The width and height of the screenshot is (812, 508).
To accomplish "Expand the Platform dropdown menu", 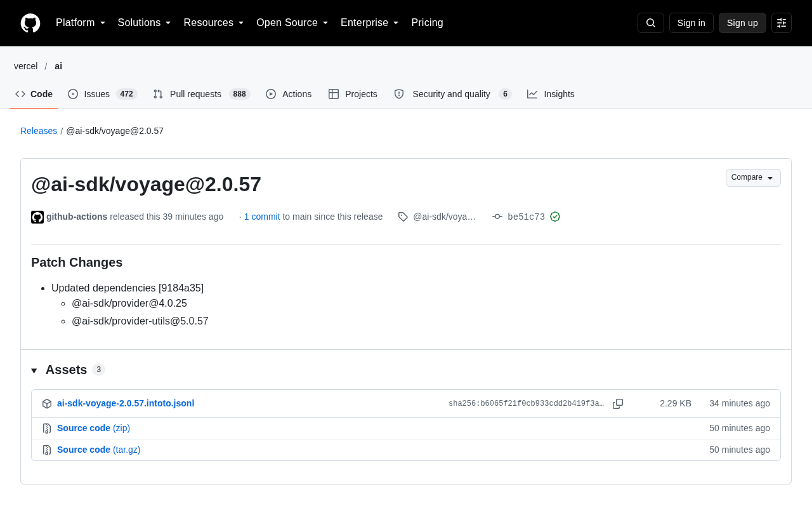I will pos(81,23).
